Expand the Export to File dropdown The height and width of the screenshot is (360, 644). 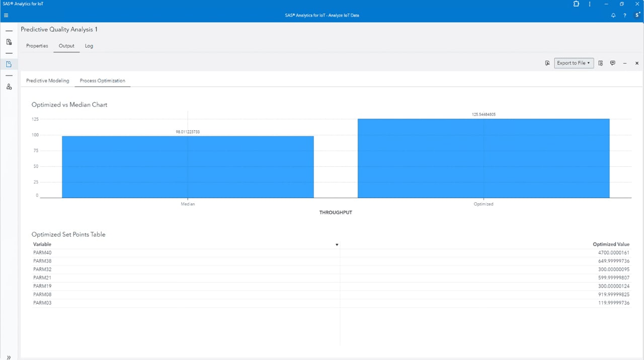pyautogui.click(x=588, y=63)
